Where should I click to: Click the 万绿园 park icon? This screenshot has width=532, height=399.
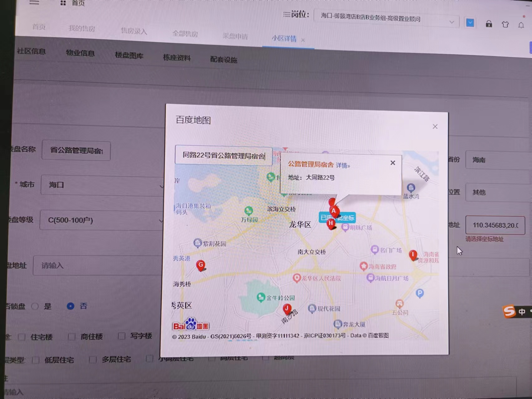click(249, 211)
